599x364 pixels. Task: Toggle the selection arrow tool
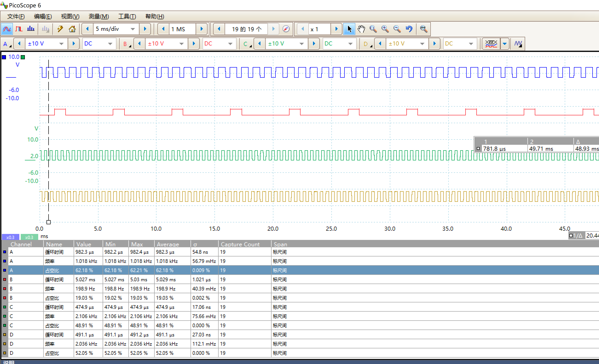[x=349, y=29]
